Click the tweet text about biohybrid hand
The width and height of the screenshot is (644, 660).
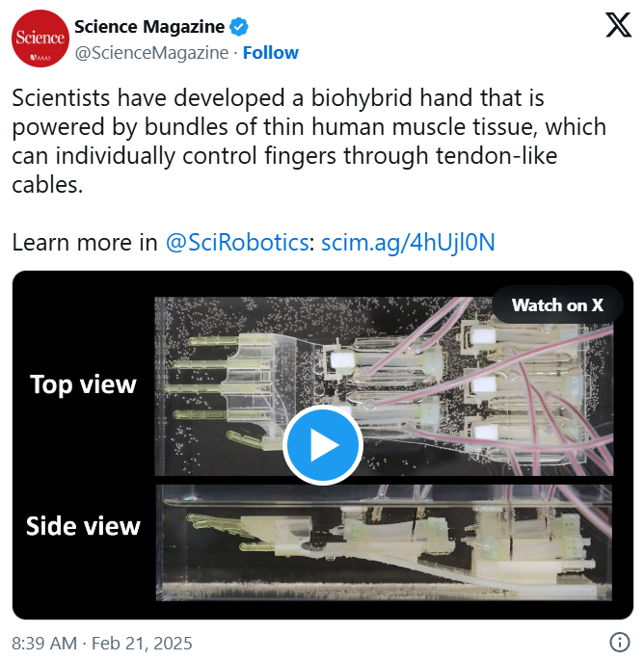(x=309, y=141)
